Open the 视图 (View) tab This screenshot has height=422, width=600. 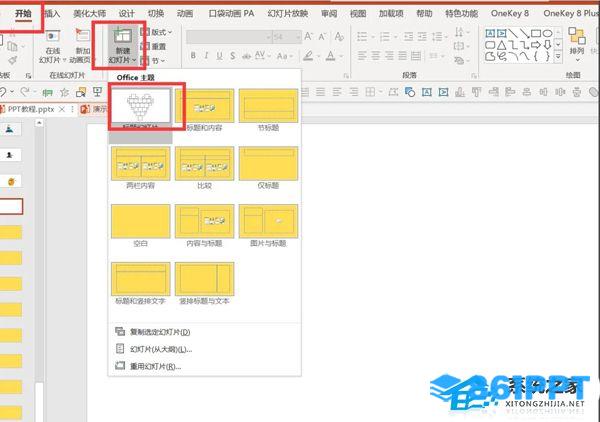click(358, 14)
